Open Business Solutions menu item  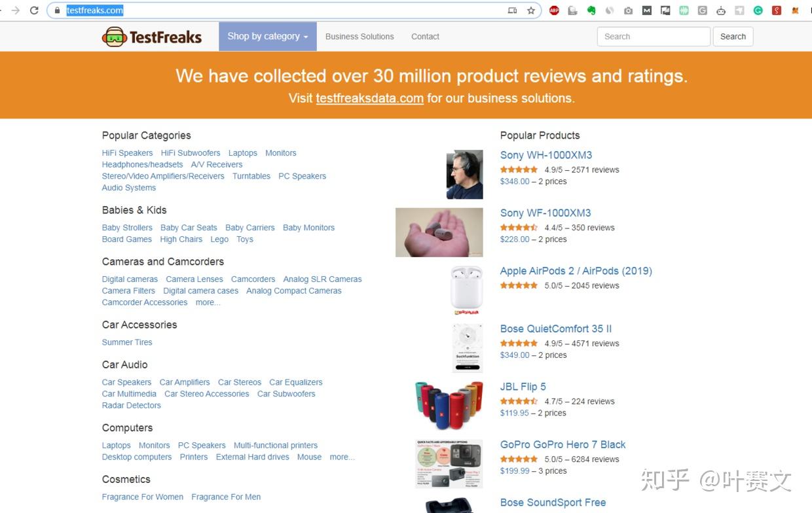tap(360, 37)
